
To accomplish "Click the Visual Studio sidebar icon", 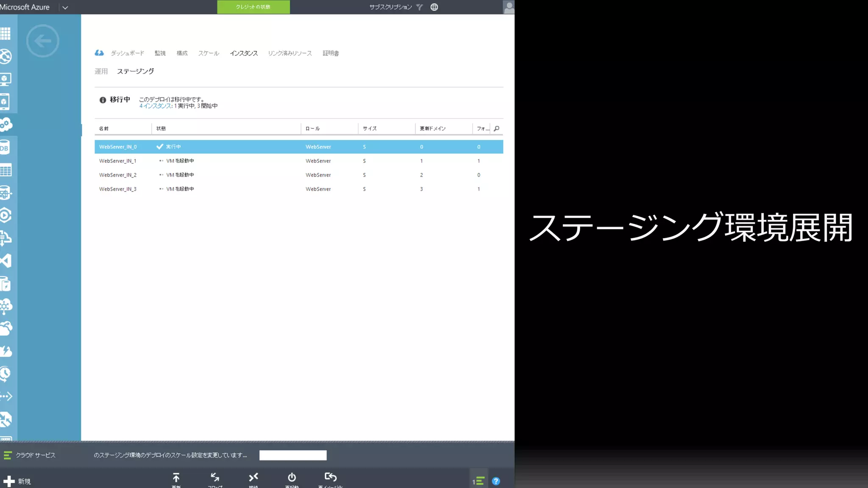I will click(x=6, y=261).
